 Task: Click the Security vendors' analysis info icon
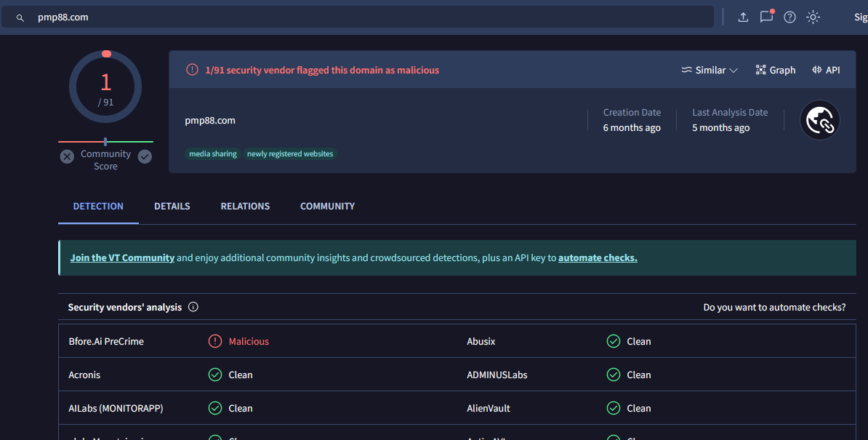(x=193, y=307)
